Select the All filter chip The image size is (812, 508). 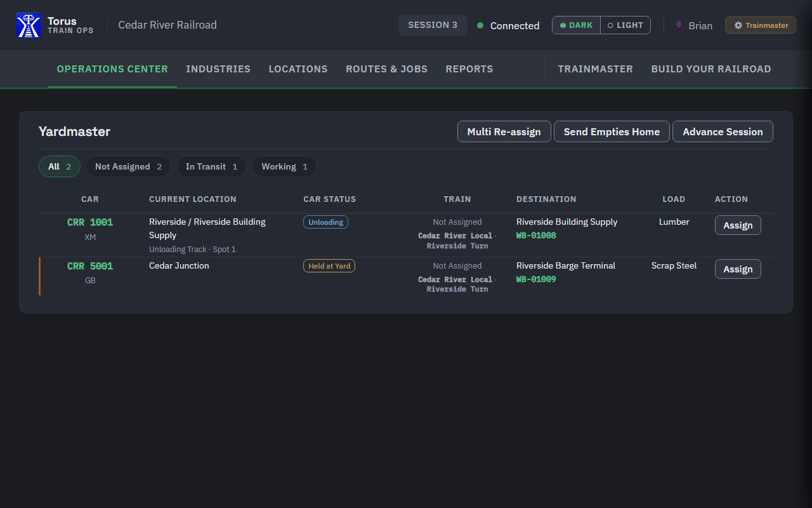pyautogui.click(x=60, y=166)
